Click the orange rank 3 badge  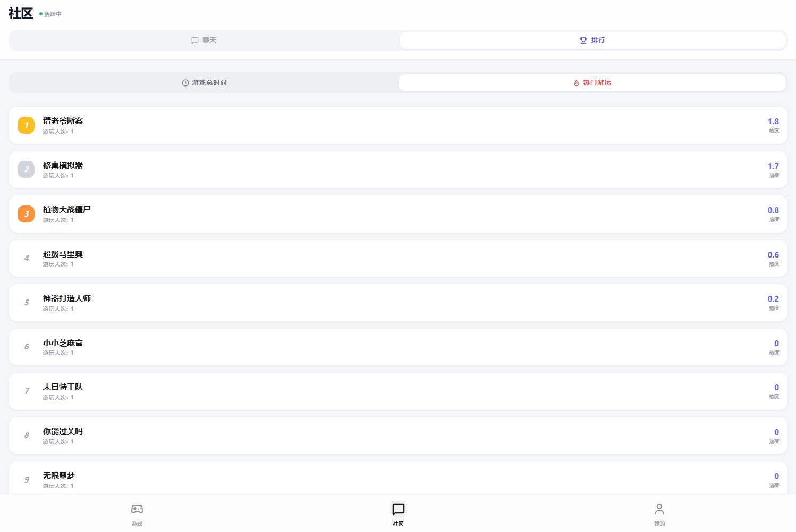pyautogui.click(x=26, y=214)
